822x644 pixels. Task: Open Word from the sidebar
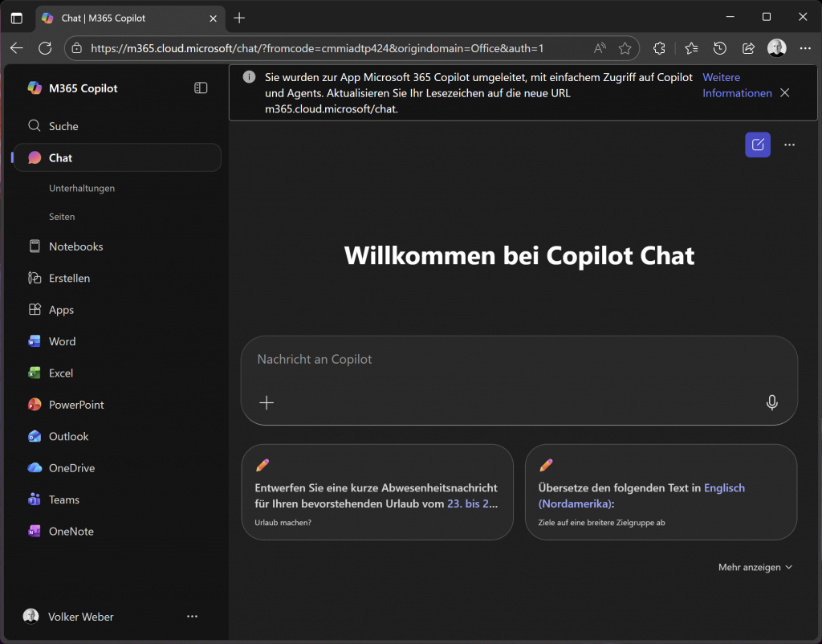62,341
